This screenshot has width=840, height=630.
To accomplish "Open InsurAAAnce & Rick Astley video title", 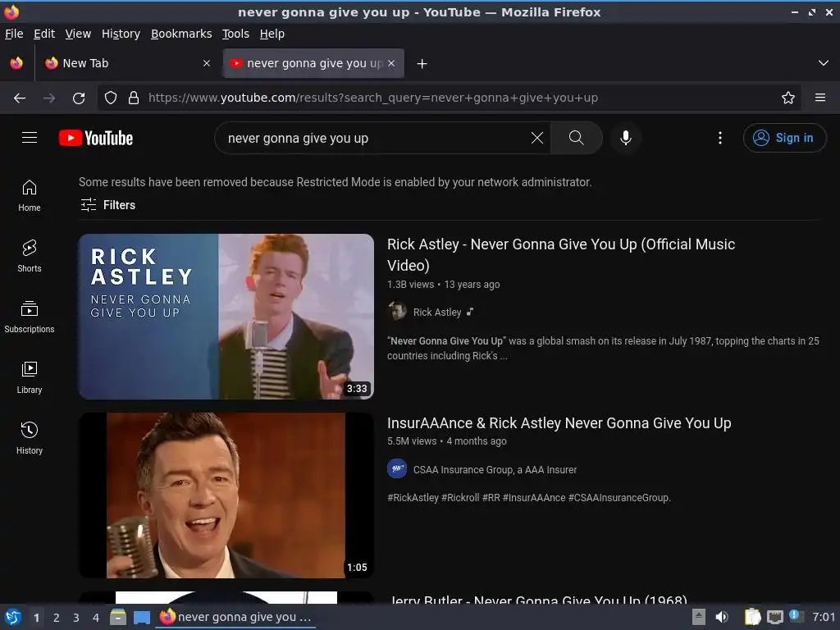I will tap(559, 423).
